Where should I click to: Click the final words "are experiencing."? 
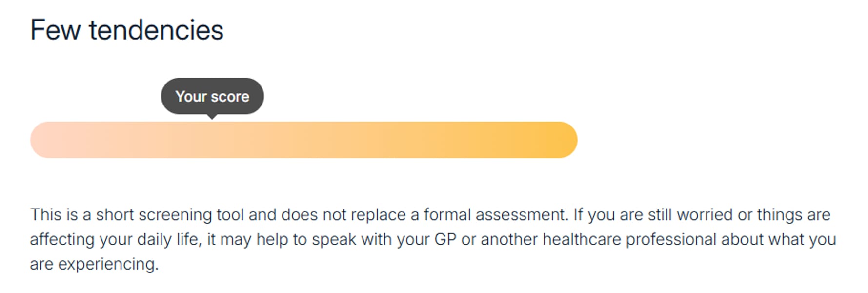tap(94, 264)
